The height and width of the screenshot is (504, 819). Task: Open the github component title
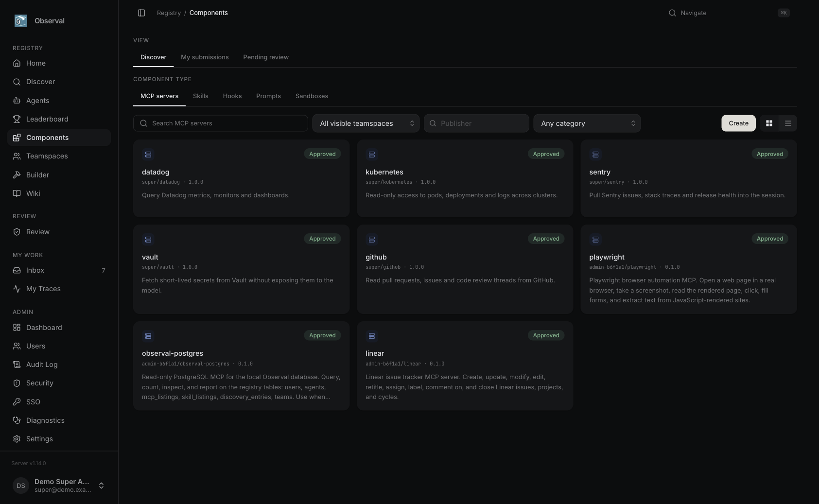(x=376, y=257)
